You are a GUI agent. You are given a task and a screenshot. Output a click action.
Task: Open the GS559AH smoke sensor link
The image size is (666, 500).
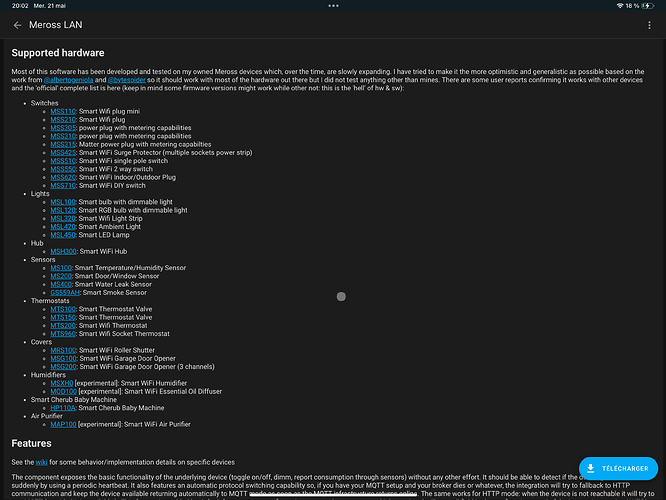point(65,293)
